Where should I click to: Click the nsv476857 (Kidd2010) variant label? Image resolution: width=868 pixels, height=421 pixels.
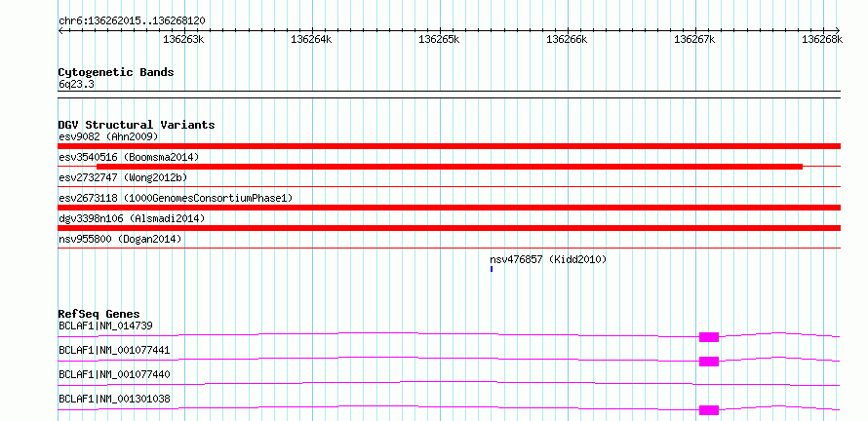pos(548,259)
